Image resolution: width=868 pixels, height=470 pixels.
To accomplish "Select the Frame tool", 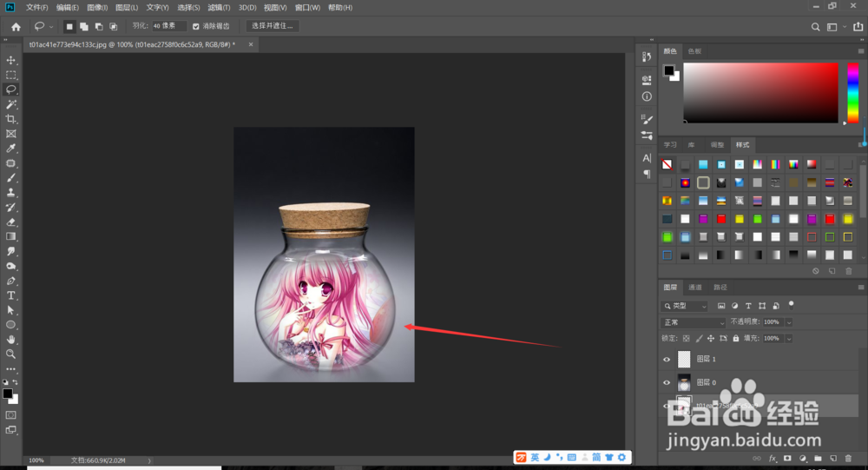I will pyautogui.click(x=10, y=134).
